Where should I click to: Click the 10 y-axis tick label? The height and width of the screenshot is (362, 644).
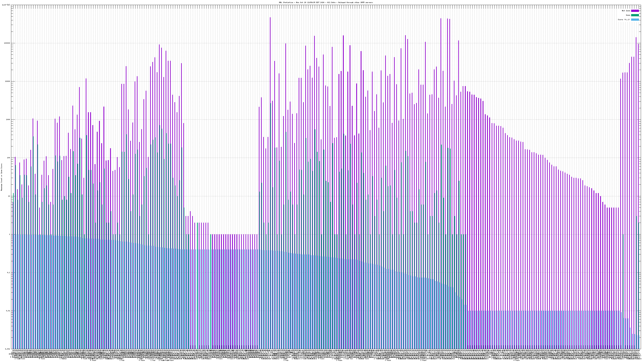(9, 196)
